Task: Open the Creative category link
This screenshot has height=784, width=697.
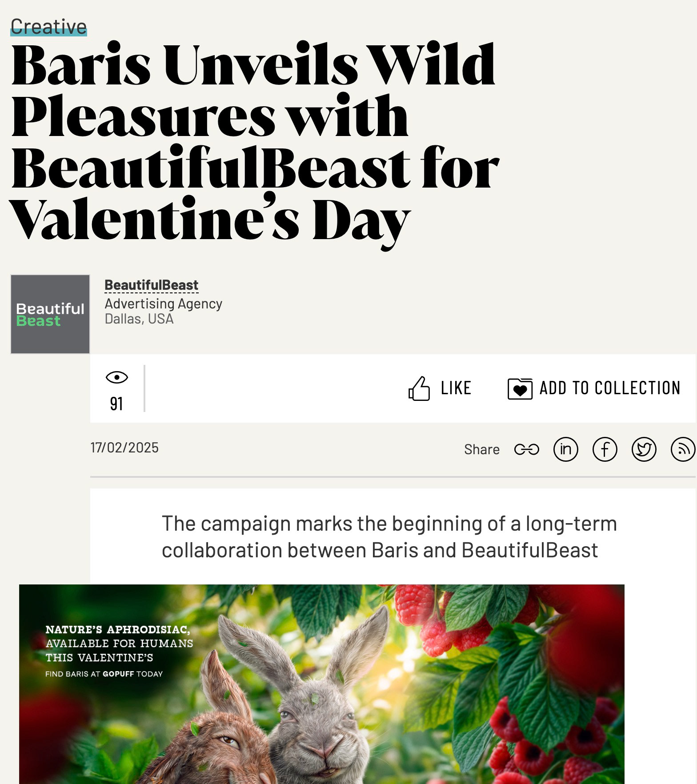Action: click(x=48, y=27)
